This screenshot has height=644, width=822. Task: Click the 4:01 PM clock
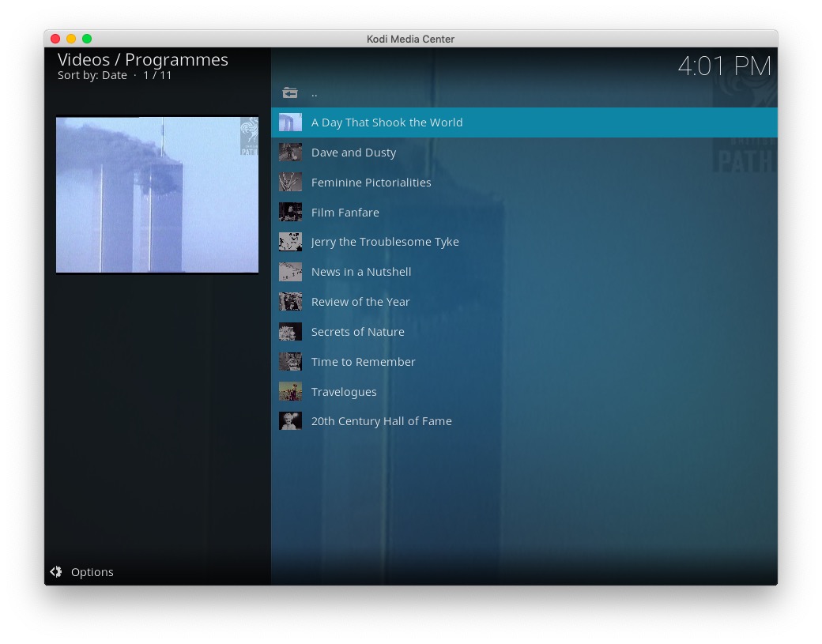pos(724,66)
